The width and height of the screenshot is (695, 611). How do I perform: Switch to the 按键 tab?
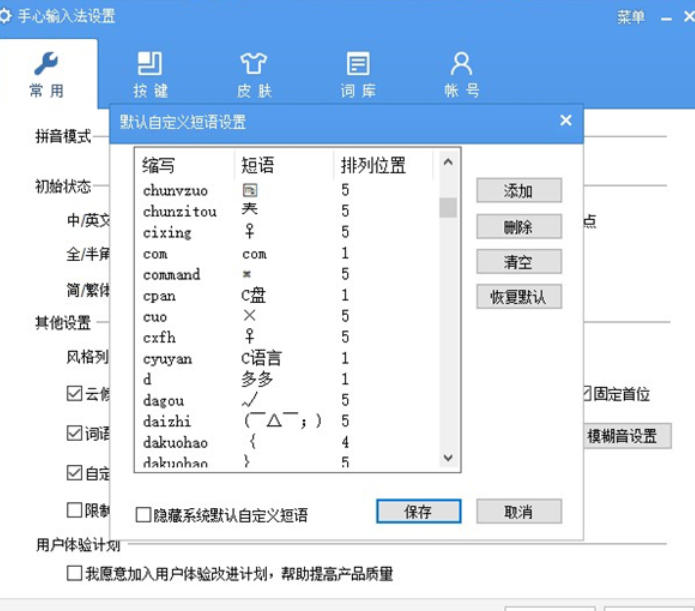tap(150, 74)
